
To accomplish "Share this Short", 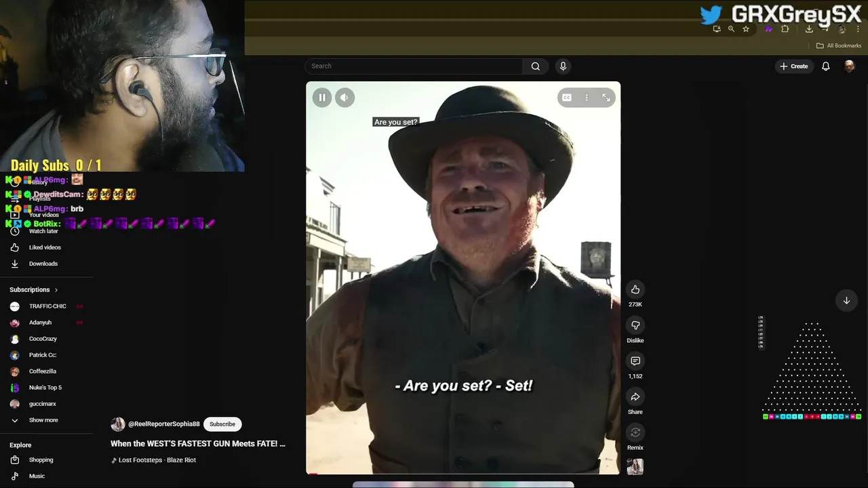I will coord(635,396).
